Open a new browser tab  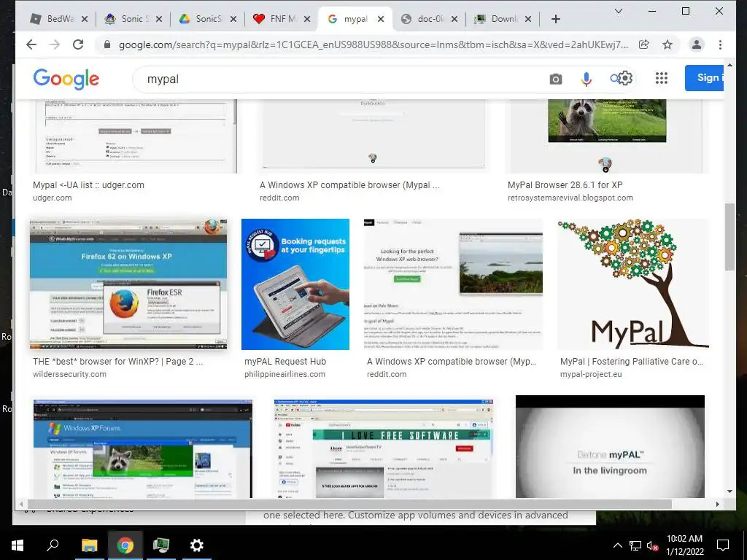pyautogui.click(x=555, y=19)
